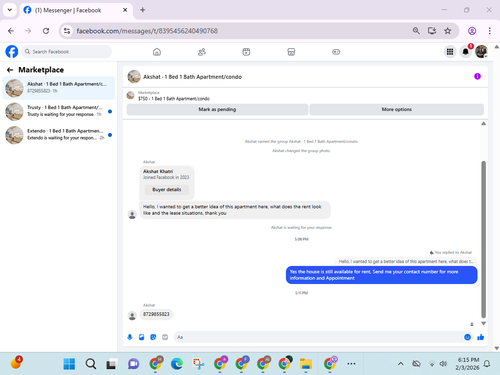The width and height of the screenshot is (500, 375).
Task: Click Akshat's avatar beside phone number message
Action: click(132, 315)
